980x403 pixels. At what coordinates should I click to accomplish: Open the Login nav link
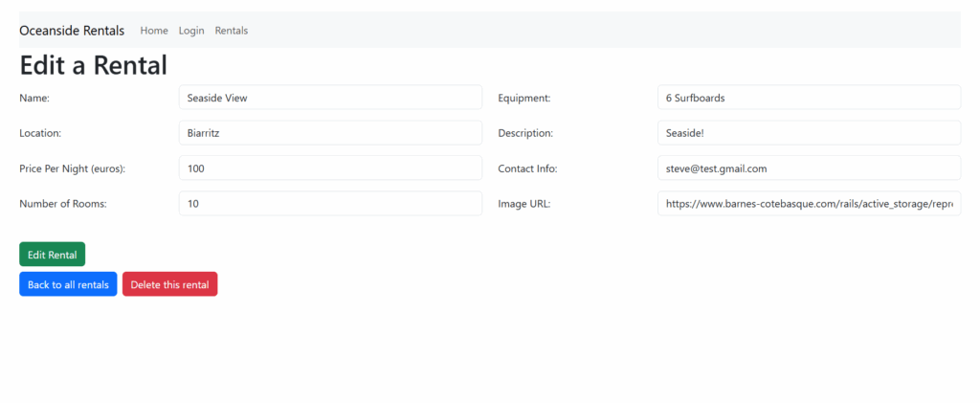(191, 31)
